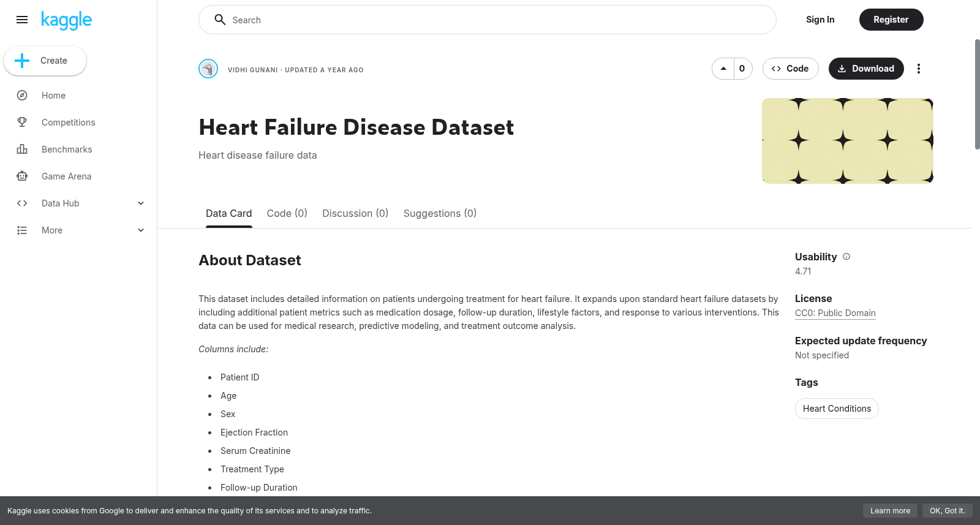Open the CC0: Public Domain link
Screen dimensions: 980x525
click(x=835, y=313)
